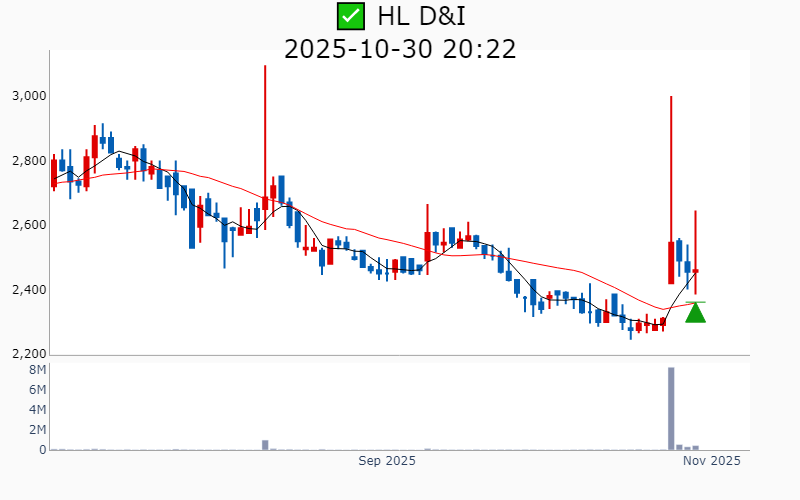
Task: Select the Nov 2025 x-axis label
Action: point(711,461)
